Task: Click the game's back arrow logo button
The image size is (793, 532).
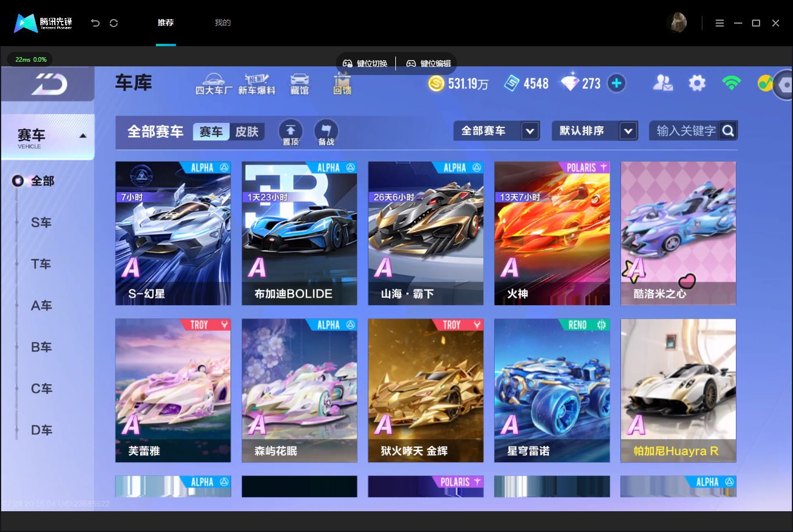Action: (x=48, y=84)
